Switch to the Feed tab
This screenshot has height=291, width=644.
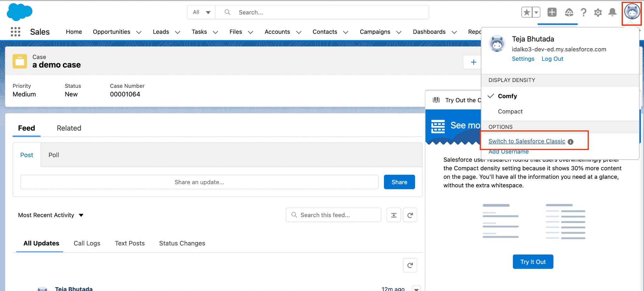pos(26,128)
